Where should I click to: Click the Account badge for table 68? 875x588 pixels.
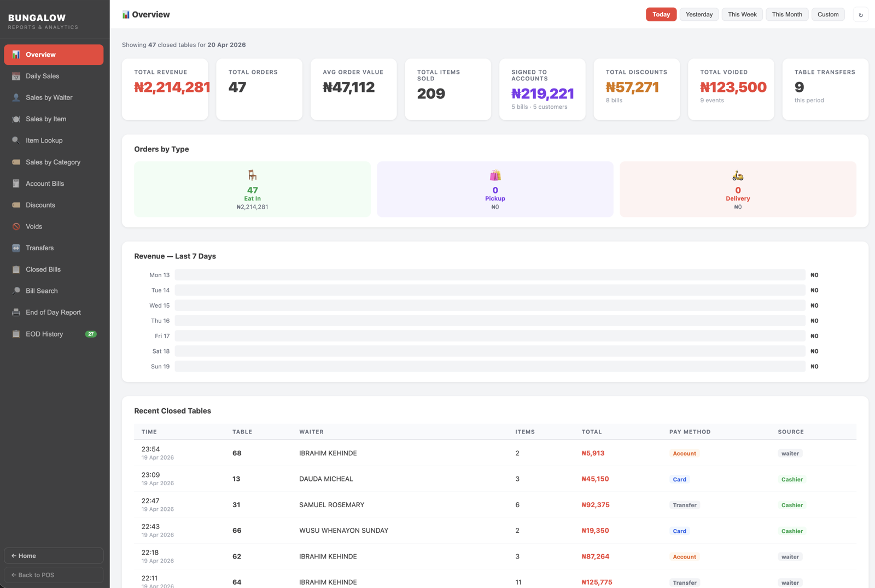[684, 454]
